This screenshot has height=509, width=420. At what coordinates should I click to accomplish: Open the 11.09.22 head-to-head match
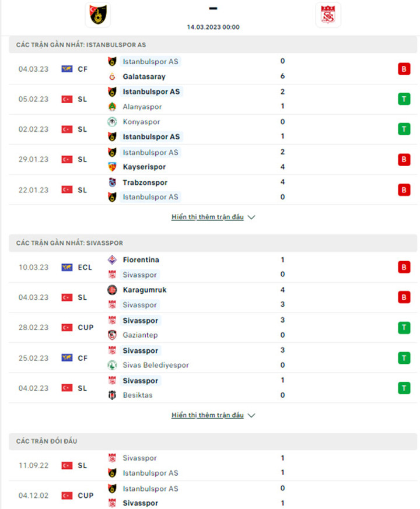pos(213,465)
